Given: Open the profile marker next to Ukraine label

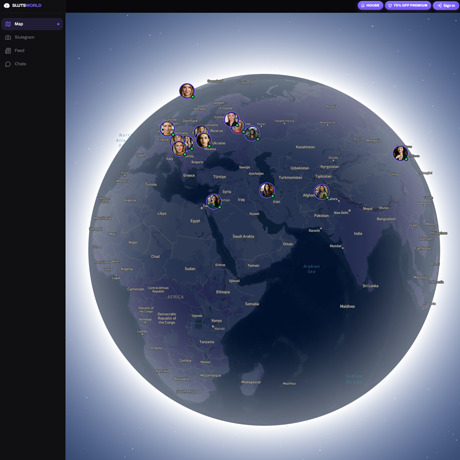Looking at the screenshot, I should (203, 140).
